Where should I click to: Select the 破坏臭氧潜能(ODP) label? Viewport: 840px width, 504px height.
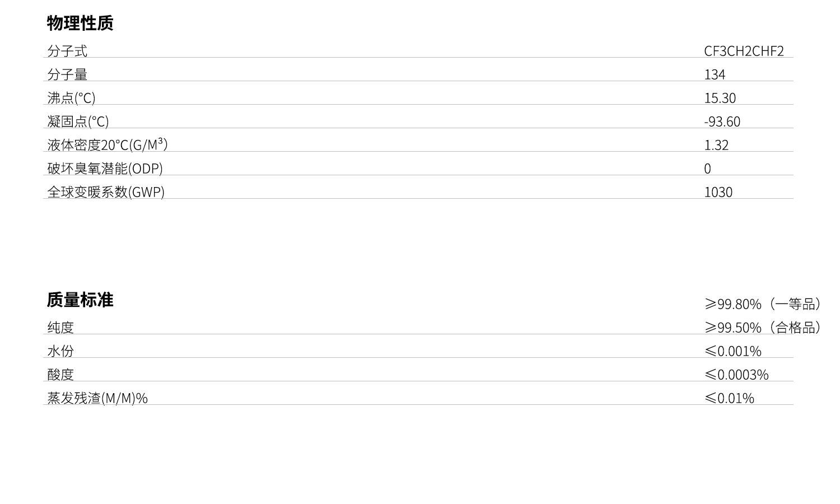[105, 169]
